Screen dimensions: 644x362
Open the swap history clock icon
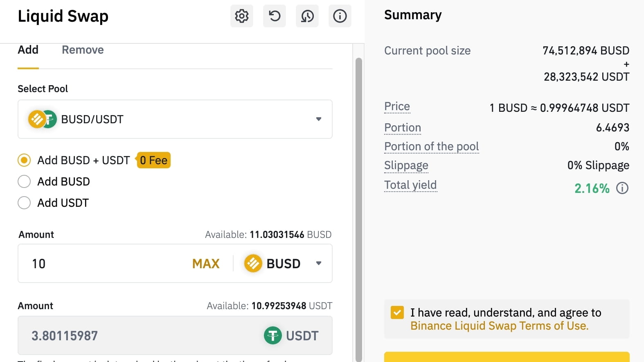[307, 16]
